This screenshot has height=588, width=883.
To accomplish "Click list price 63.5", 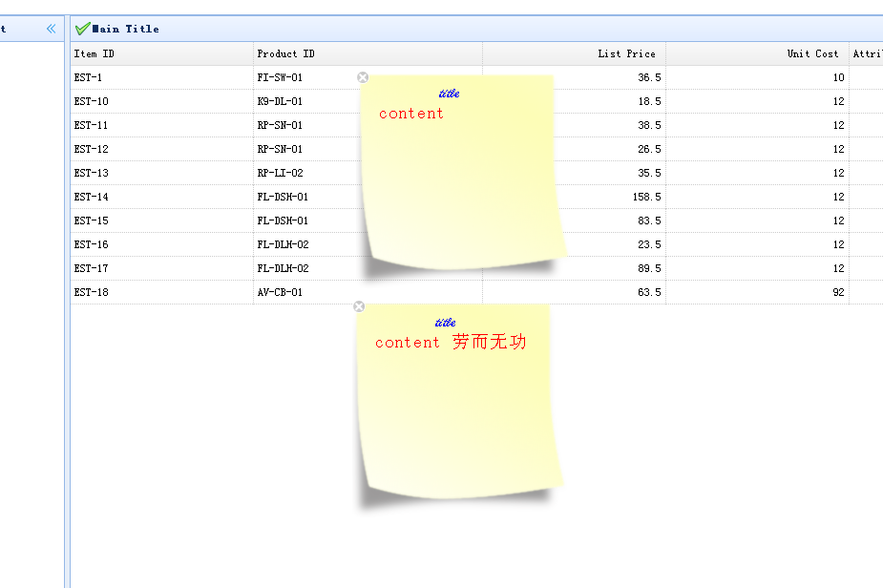I will [649, 292].
